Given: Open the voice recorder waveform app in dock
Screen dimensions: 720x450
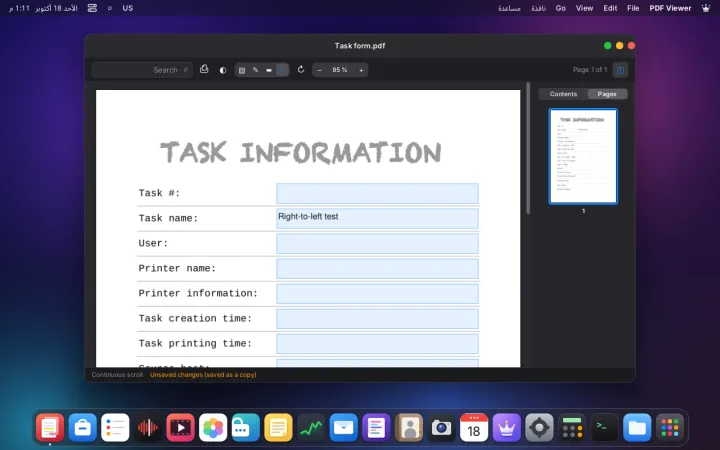Looking at the screenshot, I should [x=148, y=428].
